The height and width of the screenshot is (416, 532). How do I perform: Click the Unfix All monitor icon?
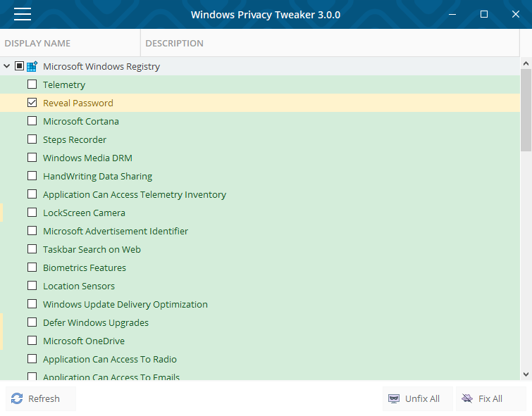[x=394, y=398]
